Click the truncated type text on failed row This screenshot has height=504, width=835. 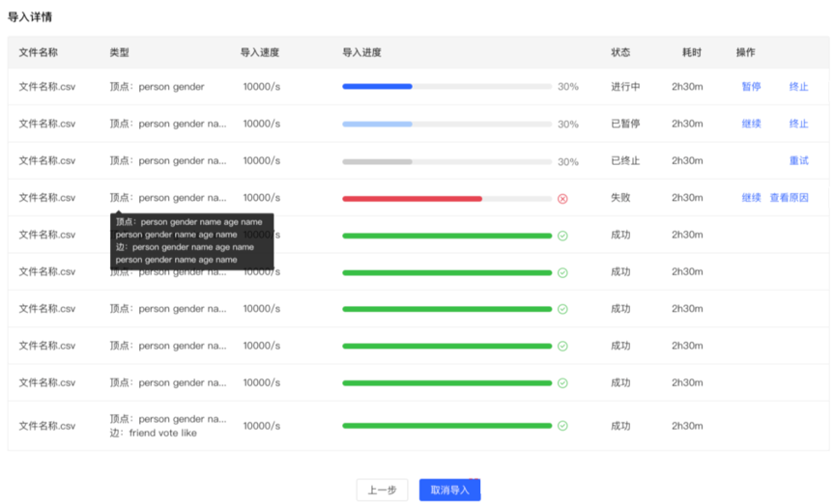click(x=168, y=198)
